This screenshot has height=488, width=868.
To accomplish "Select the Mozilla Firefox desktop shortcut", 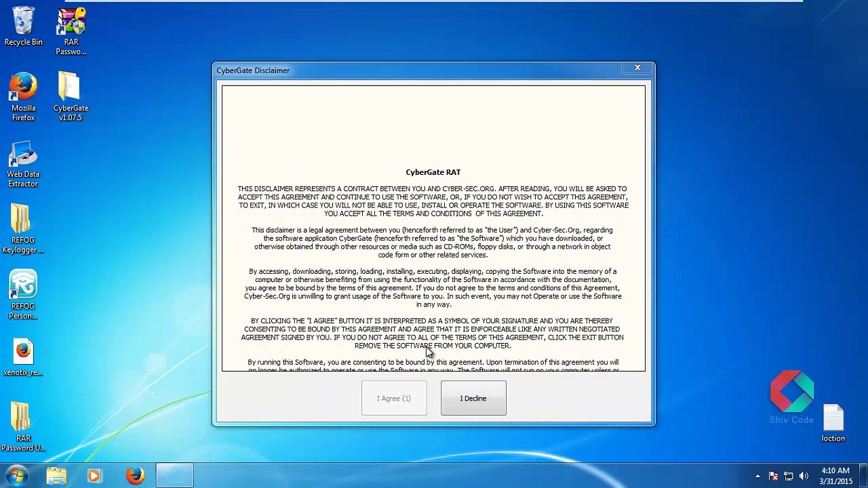I will (23, 97).
